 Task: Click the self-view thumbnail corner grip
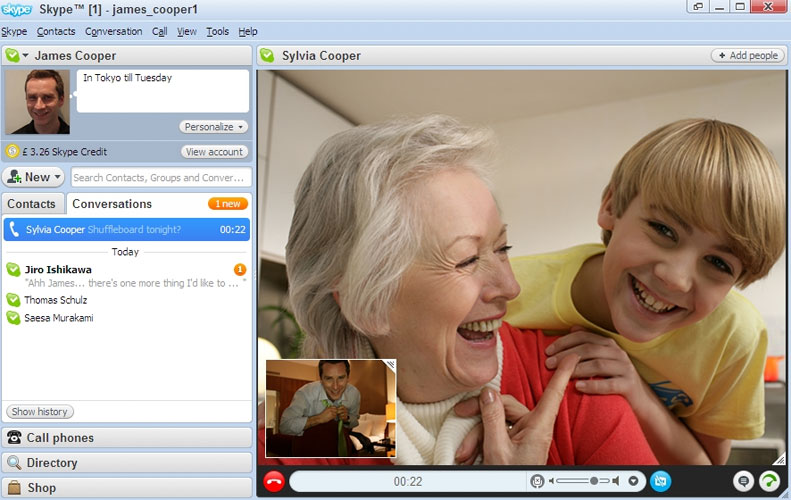tap(391, 364)
